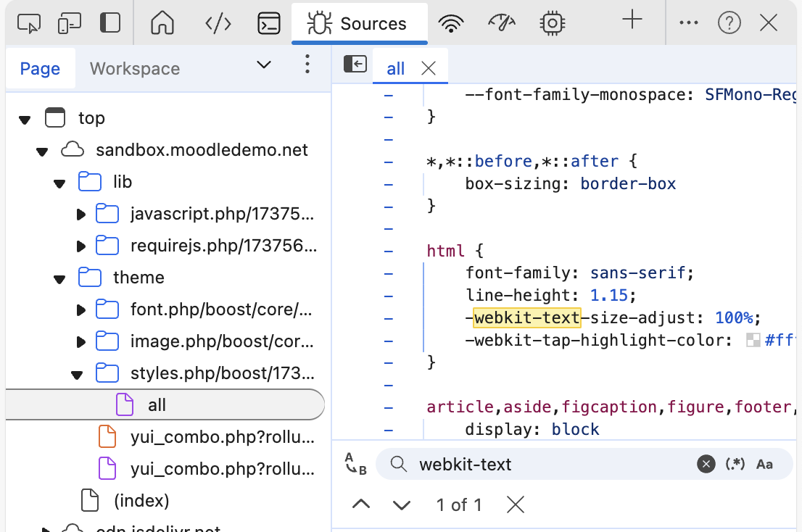Collapse the lib folder

59,183
